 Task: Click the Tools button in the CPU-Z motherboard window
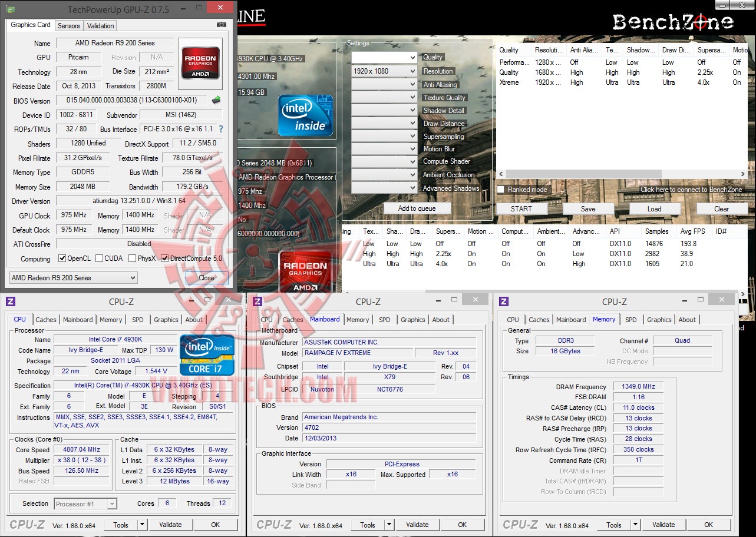(368, 525)
